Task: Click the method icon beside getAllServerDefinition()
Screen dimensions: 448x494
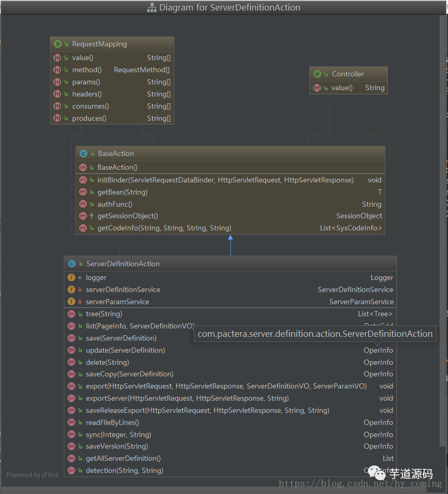Action: pos(72,458)
